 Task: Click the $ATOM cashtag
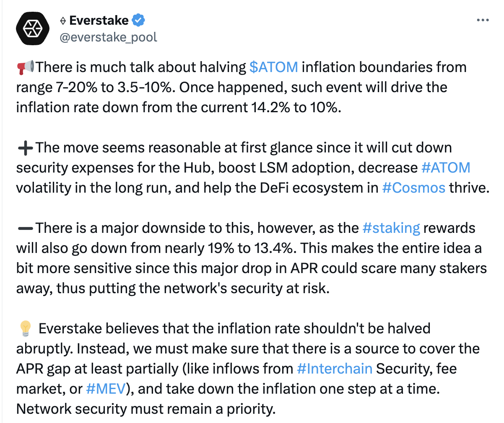click(273, 67)
